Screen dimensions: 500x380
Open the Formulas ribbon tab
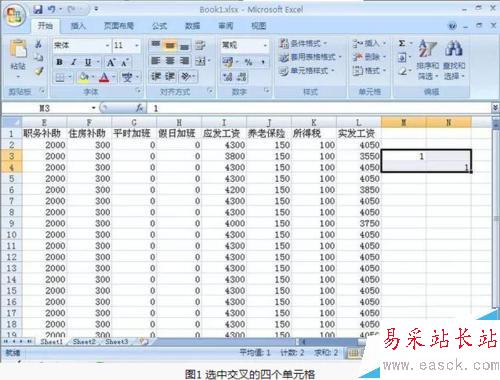(x=159, y=26)
